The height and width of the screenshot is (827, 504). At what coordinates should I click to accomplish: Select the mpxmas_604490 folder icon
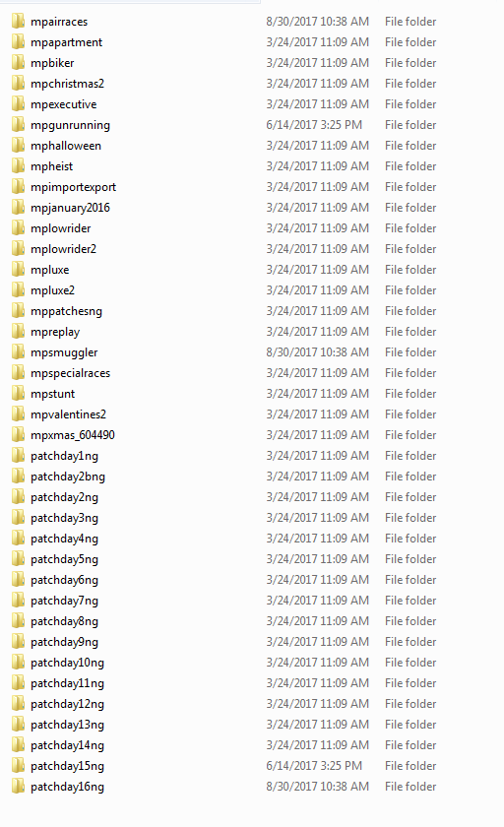click(x=18, y=434)
